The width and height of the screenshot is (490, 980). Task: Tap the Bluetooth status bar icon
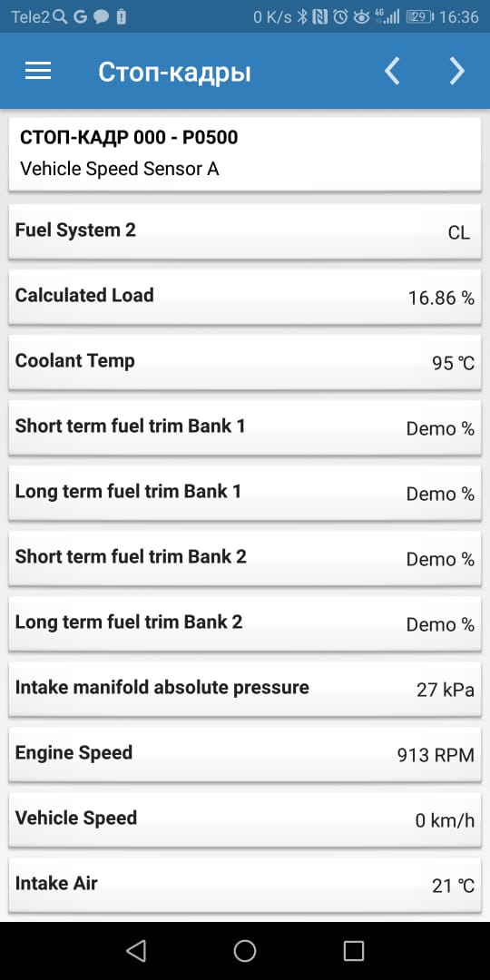point(302,17)
